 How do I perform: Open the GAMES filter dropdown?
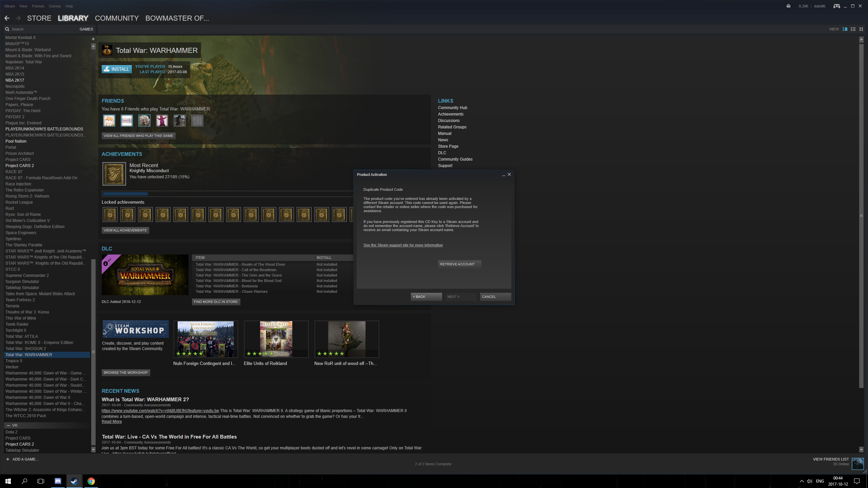pyautogui.click(x=86, y=29)
